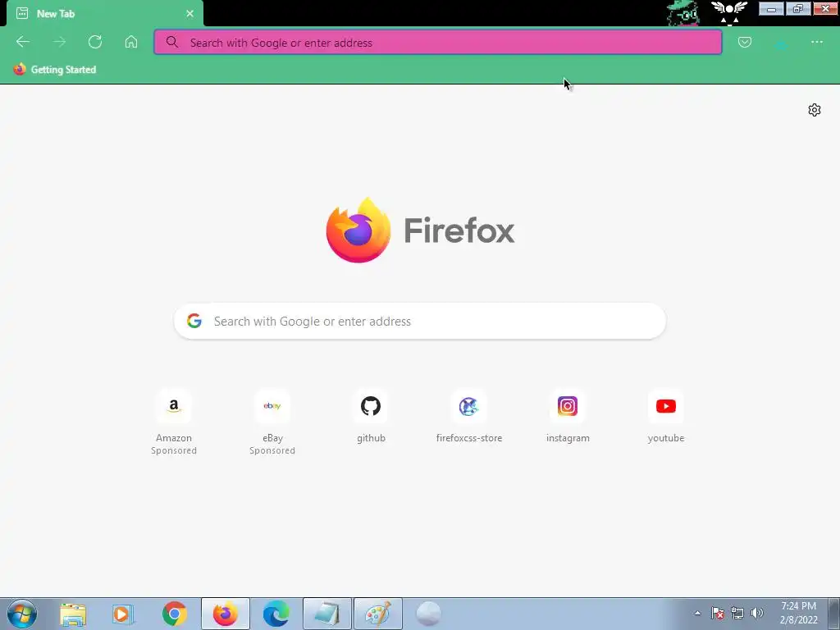Focus the Google search box on page
840x630 pixels.
click(x=420, y=321)
